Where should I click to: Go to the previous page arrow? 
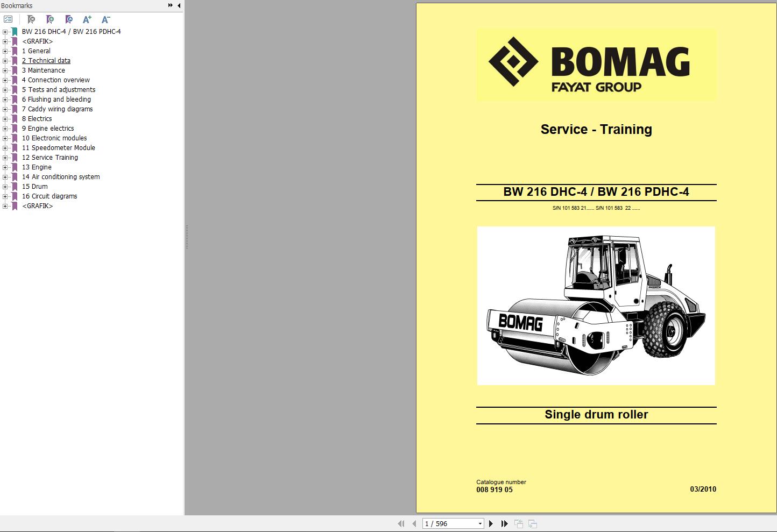(x=414, y=523)
